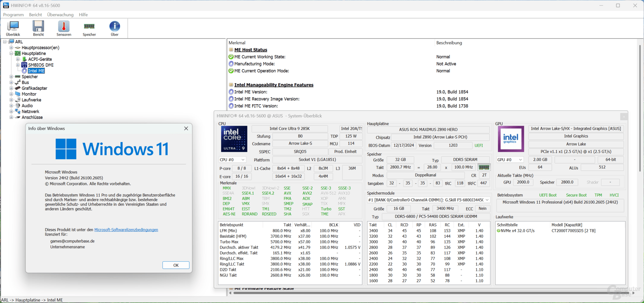Click the UEFI Boot indicator

point(548,195)
